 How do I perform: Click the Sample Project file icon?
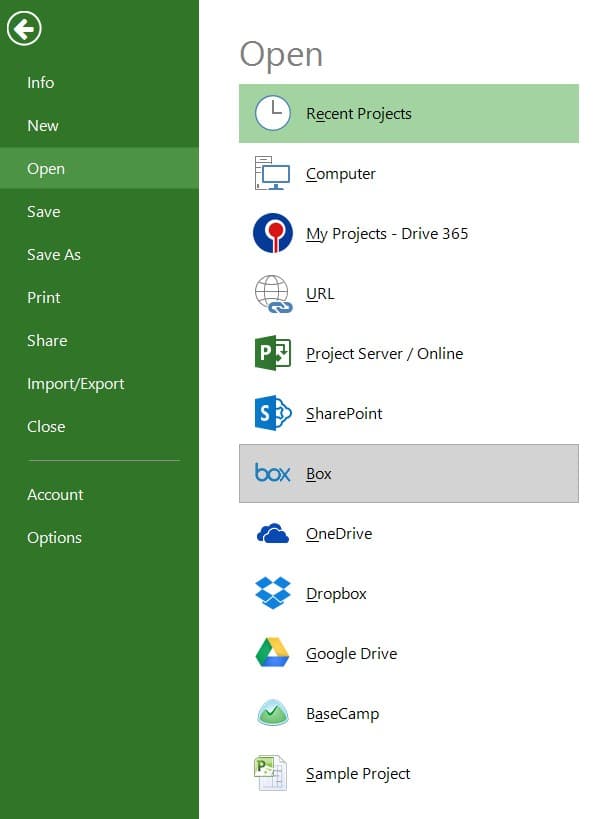pos(271,773)
